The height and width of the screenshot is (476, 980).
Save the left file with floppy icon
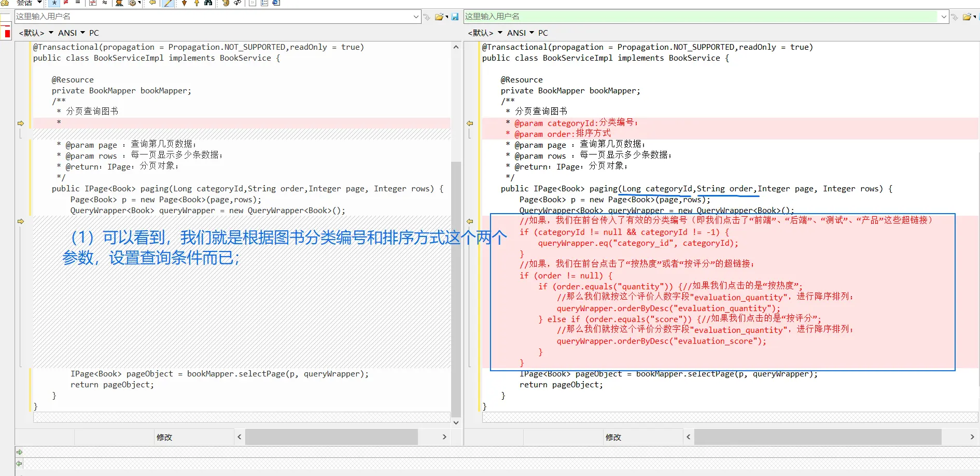[455, 17]
